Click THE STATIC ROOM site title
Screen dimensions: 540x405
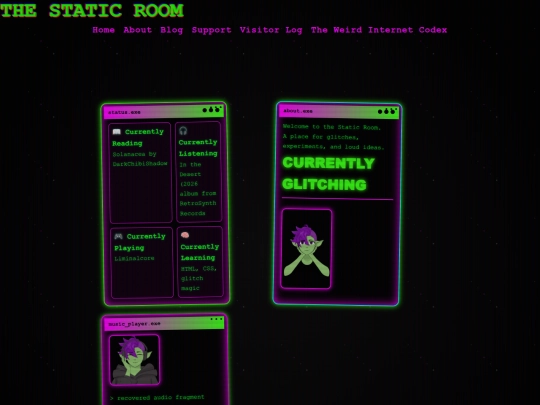92,10
